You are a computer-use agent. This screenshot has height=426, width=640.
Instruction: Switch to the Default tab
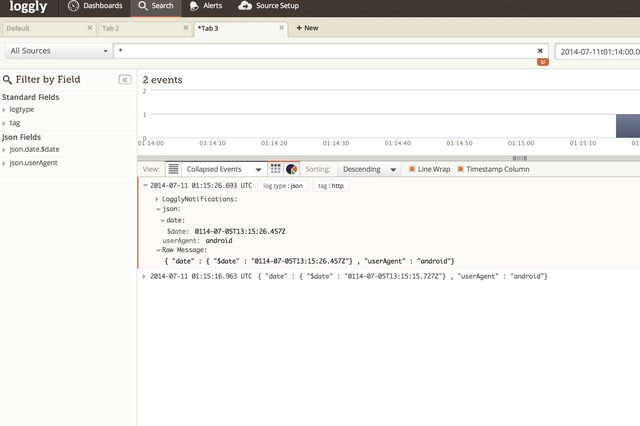[48, 29]
